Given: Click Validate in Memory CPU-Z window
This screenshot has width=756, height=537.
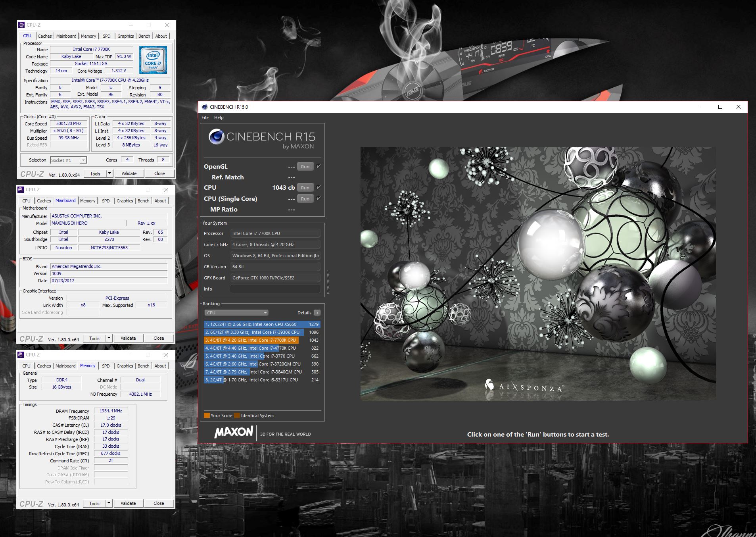Looking at the screenshot, I should pyautogui.click(x=128, y=503).
